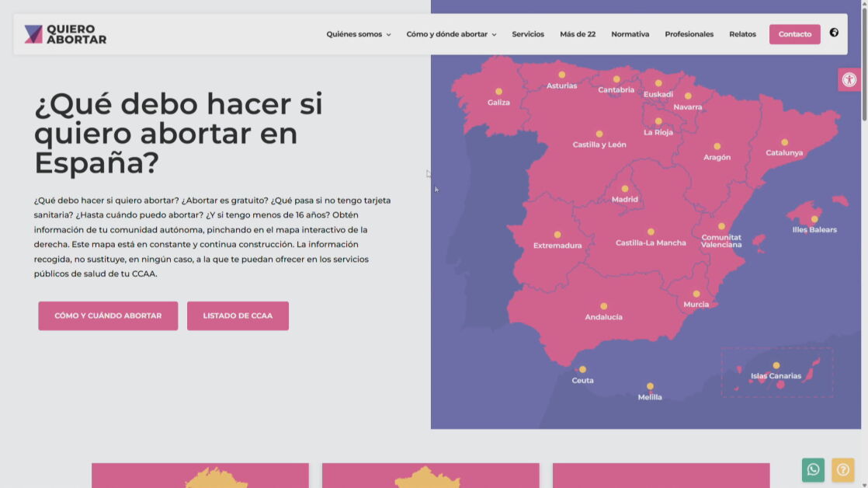Viewport: 868px width, 488px height.
Task: Select the Catalunya map dot
Action: pos(784,142)
